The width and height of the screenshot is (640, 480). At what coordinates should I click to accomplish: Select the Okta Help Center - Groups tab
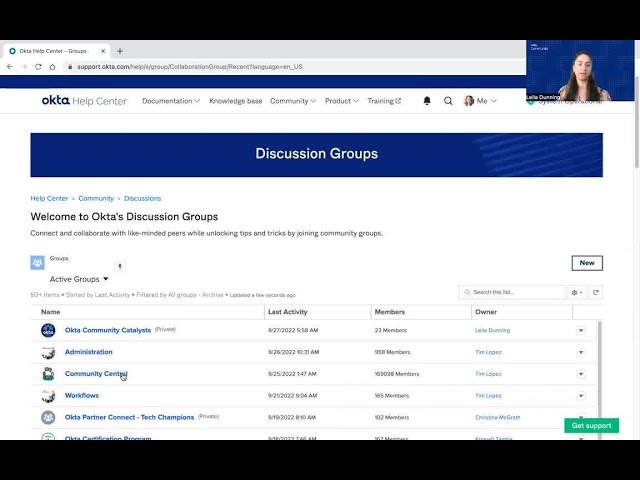pyautogui.click(x=53, y=51)
